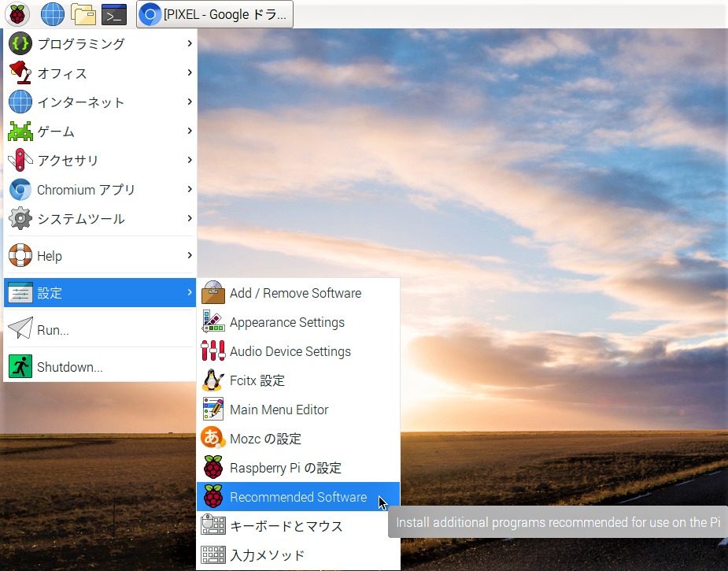Click the Audio Device Settings mixer icon

point(213,350)
